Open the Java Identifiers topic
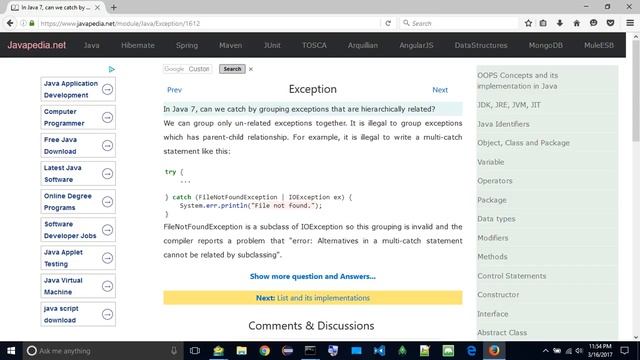 (x=503, y=124)
